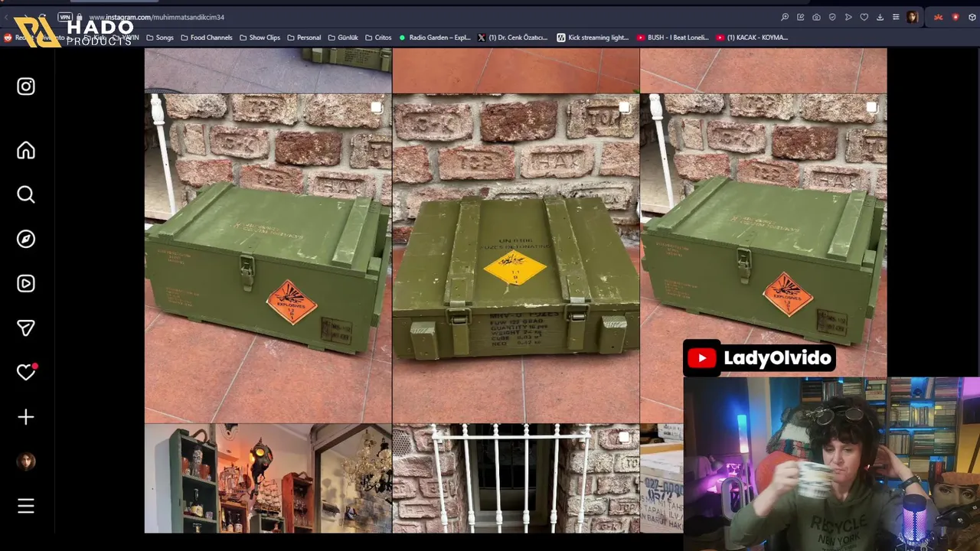Open the KACAK - KOYMA YouTube bookmark
This screenshot has height=551, width=980.
[x=752, y=37]
